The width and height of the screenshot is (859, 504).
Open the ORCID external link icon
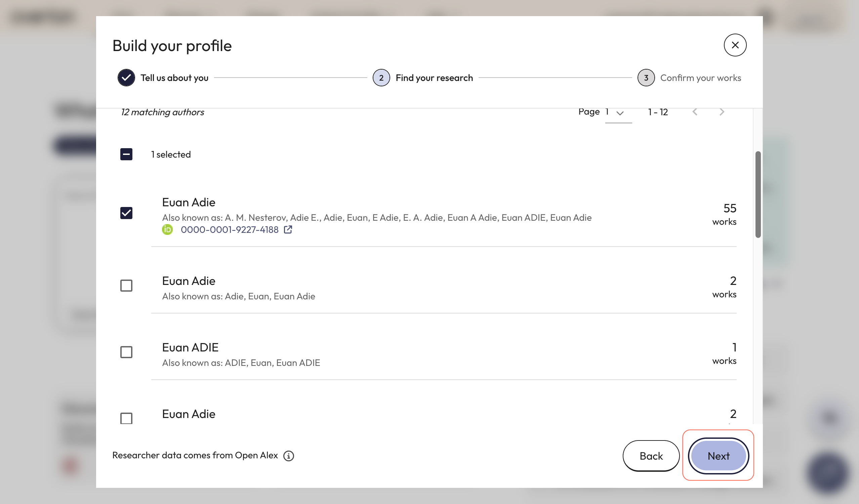(x=288, y=229)
